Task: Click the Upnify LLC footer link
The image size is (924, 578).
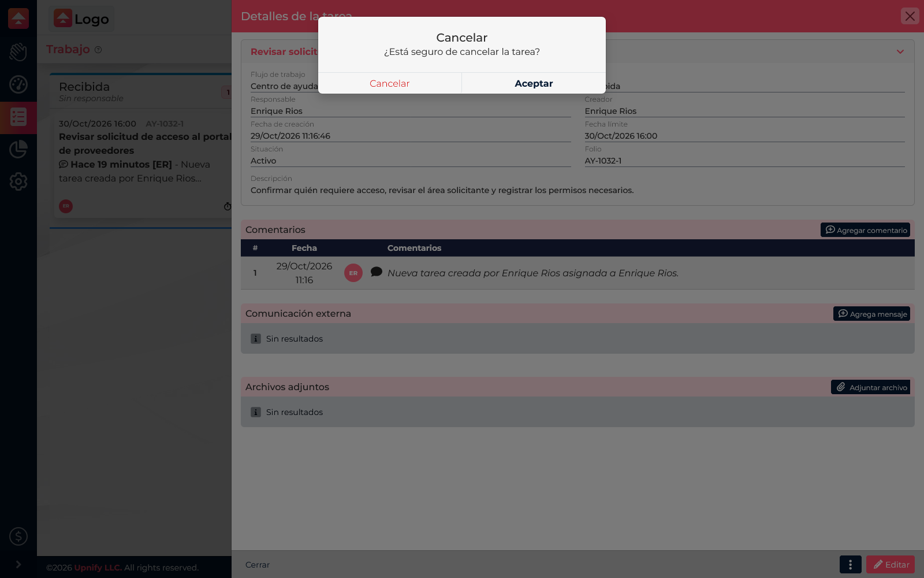Action: click(98, 568)
